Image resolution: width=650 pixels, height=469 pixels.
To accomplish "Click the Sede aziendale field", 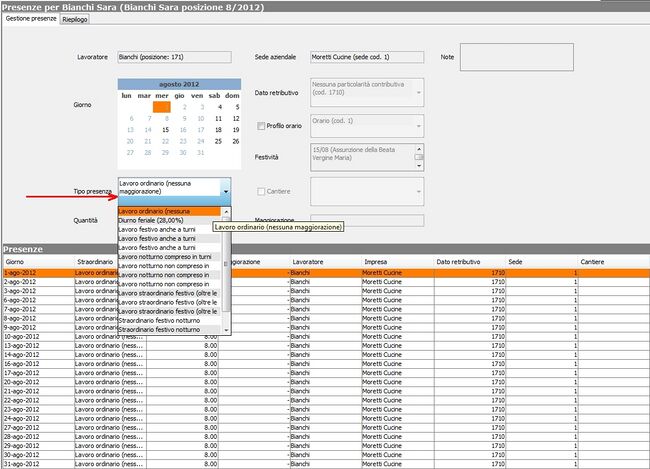I will click(x=366, y=58).
